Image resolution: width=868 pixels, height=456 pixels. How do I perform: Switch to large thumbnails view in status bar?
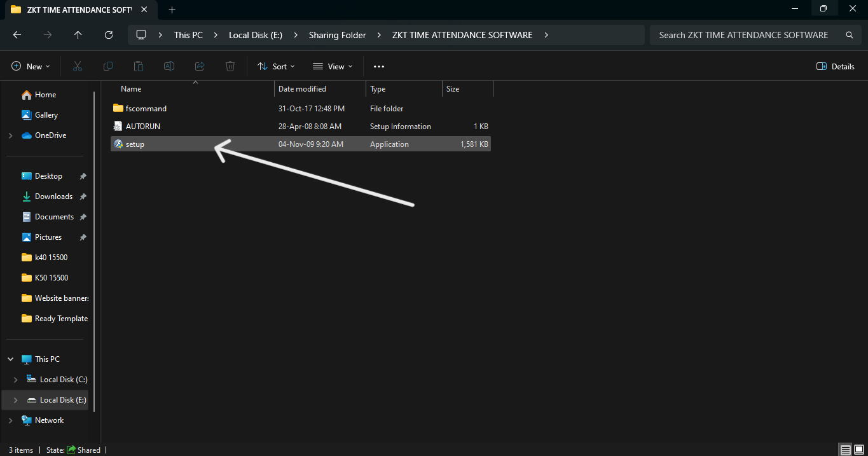(858, 450)
